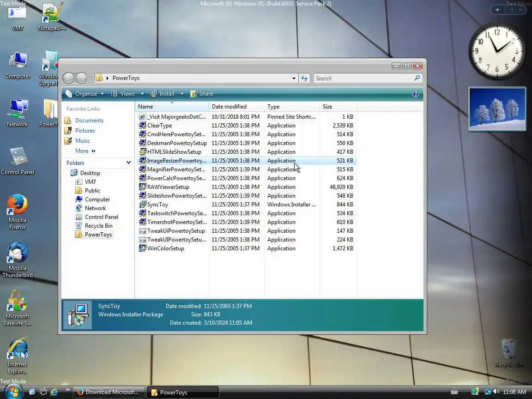The image size is (532, 399).
Task: Select the ClearType application file icon
Action: tap(143, 126)
